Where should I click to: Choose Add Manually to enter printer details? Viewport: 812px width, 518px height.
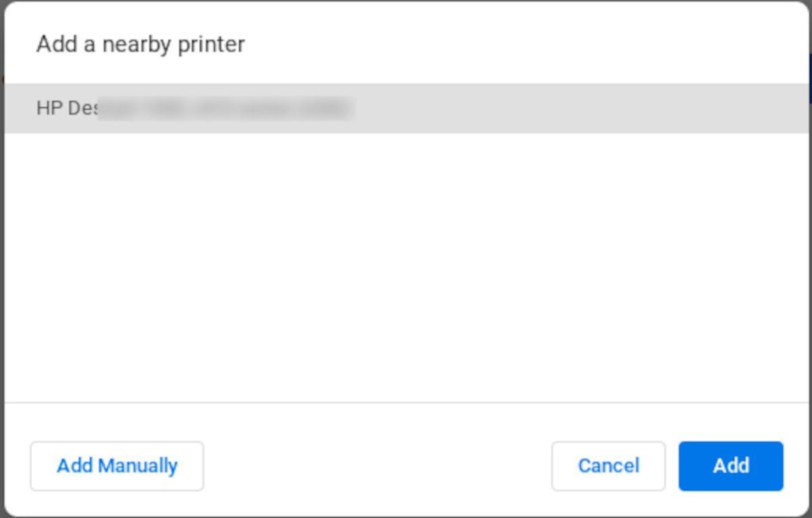click(116, 465)
